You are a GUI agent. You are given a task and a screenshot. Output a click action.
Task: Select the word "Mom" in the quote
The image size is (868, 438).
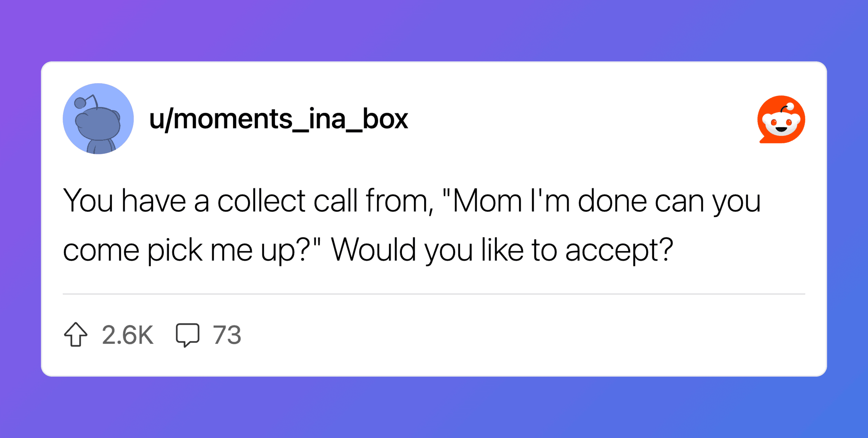487,201
